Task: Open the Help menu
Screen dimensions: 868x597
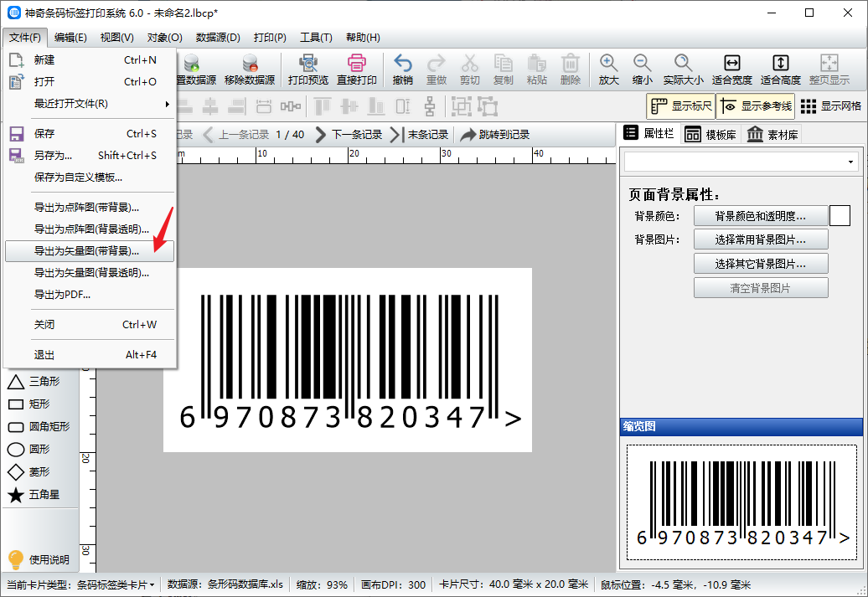Action: click(363, 37)
